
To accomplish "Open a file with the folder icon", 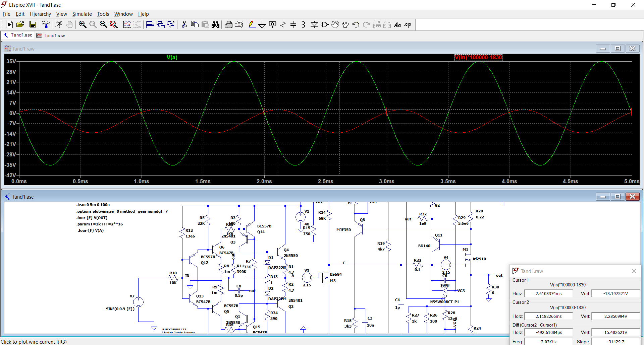I will [x=20, y=24].
